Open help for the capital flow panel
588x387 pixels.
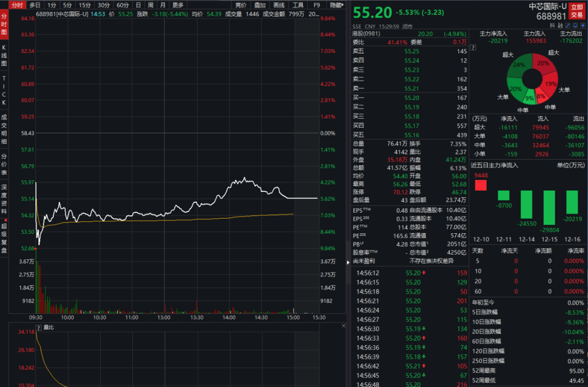[x=474, y=47]
